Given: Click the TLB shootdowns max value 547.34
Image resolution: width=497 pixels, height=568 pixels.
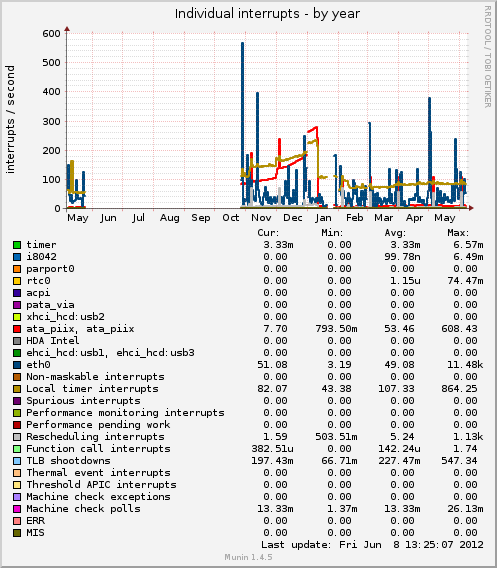Looking at the screenshot, I should [x=459, y=461].
